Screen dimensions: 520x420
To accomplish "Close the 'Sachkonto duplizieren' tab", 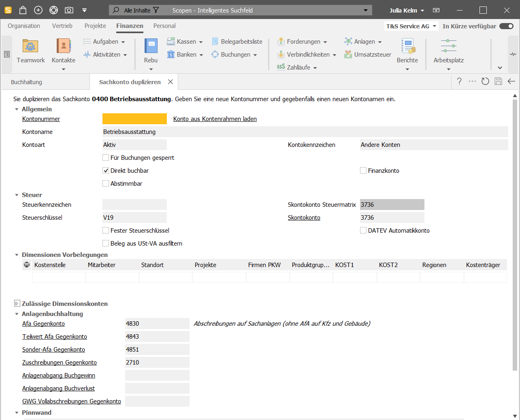I will [x=170, y=82].
